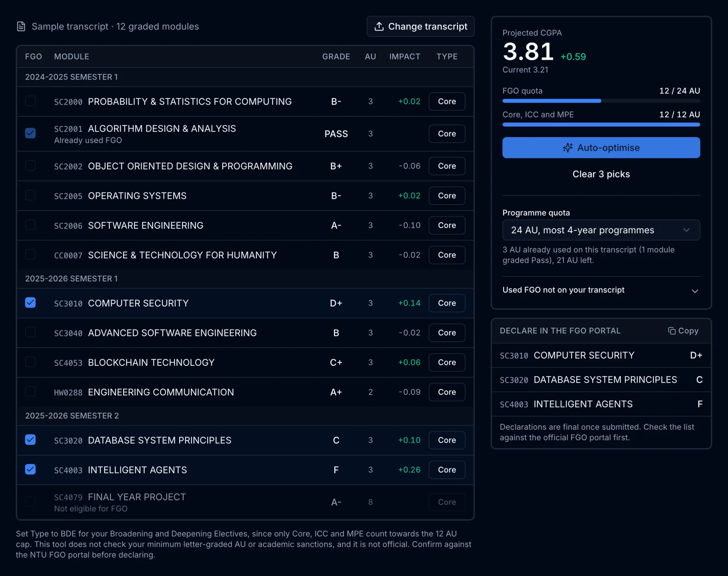This screenshot has height=576, width=728.
Task: Toggle the SC2002 Object Oriented Design checkbox
Action: (30, 166)
